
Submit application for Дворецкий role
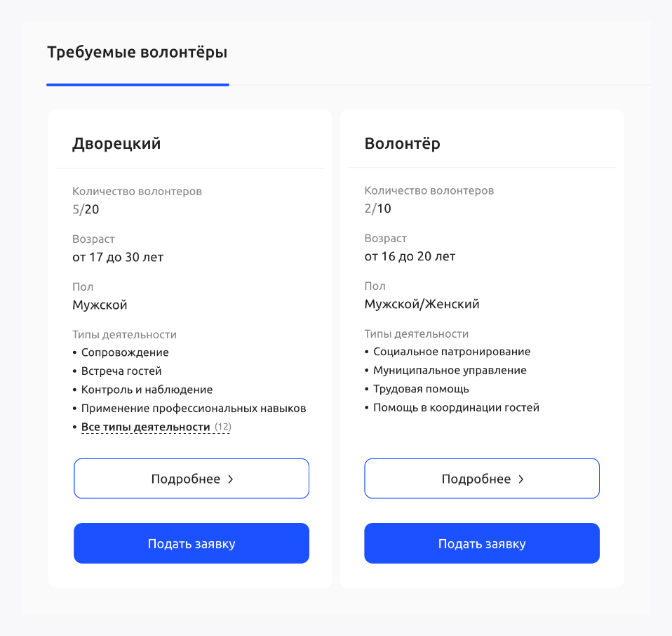[x=191, y=543]
